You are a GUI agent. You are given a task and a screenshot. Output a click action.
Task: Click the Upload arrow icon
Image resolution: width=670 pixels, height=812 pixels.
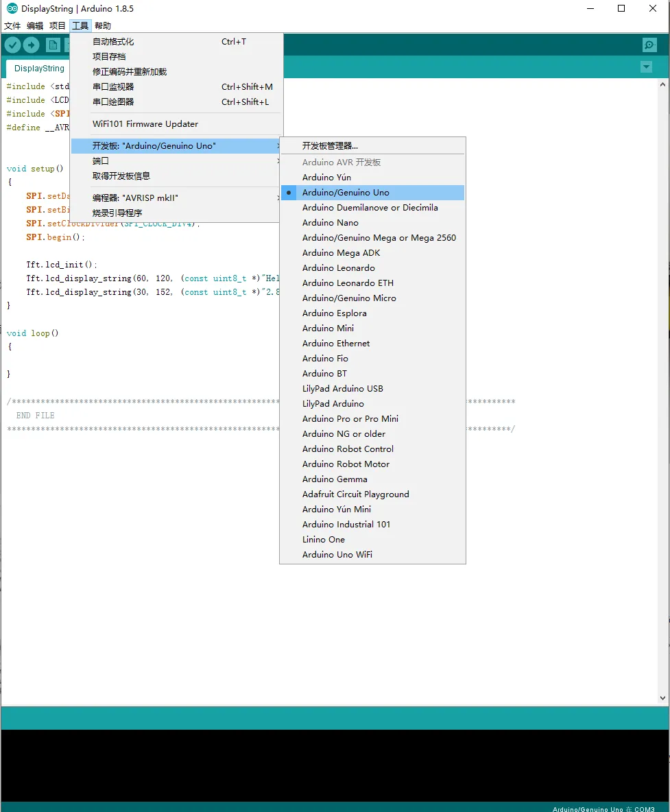31,45
